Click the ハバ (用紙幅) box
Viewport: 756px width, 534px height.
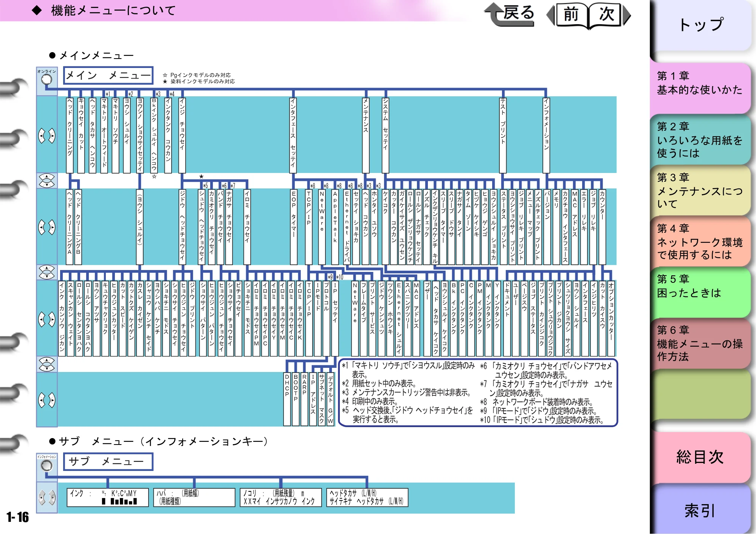(194, 497)
